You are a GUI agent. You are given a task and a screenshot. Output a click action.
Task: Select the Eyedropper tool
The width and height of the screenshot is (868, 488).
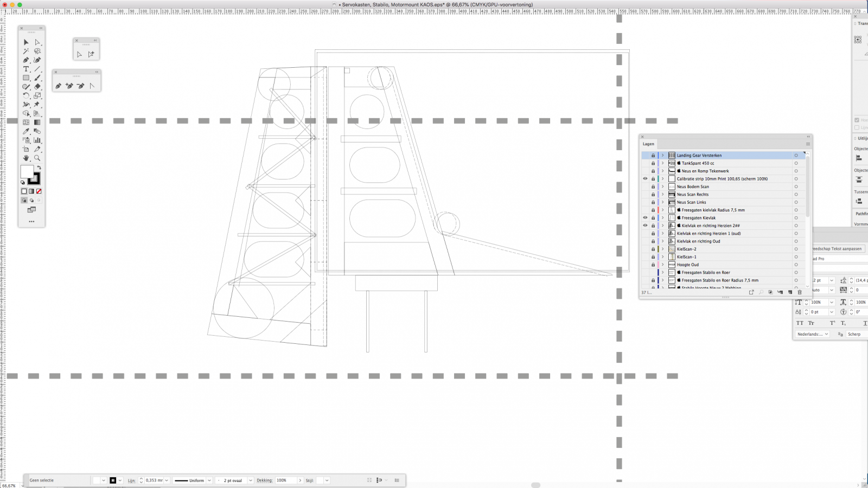(x=26, y=131)
